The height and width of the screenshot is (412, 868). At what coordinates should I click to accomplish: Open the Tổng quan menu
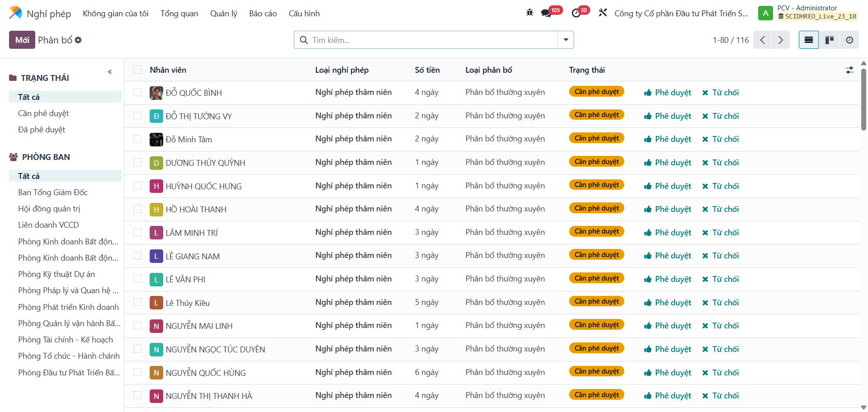point(179,14)
